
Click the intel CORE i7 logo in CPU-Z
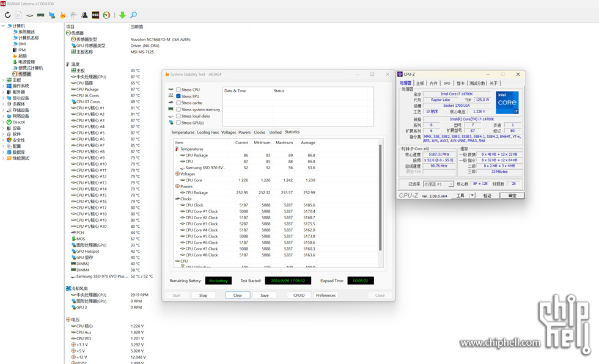pyautogui.click(x=507, y=102)
